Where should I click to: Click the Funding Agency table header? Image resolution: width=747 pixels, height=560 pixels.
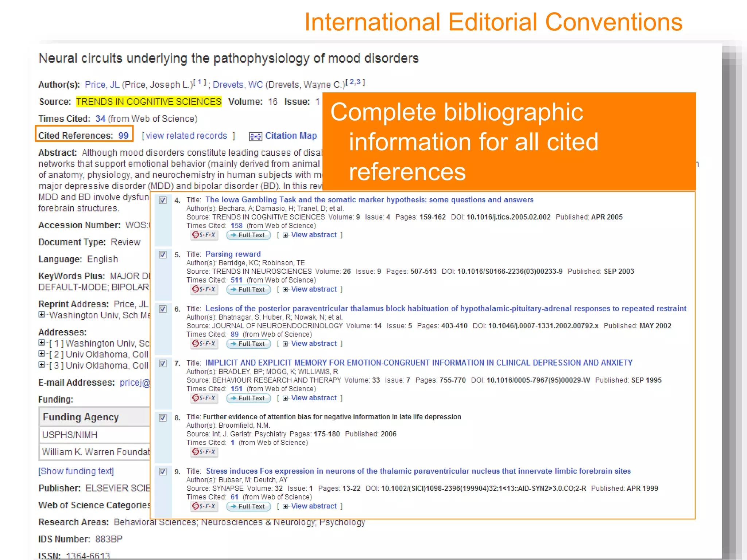[x=94, y=417]
